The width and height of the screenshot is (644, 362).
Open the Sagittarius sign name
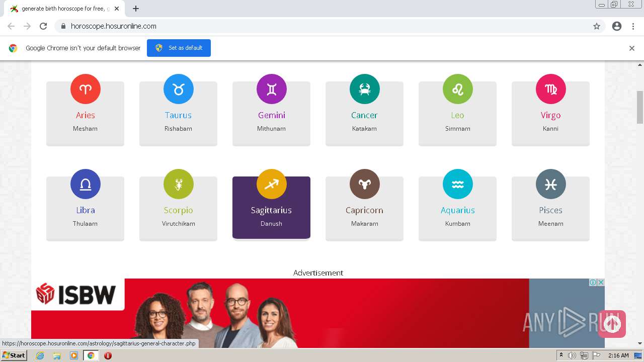(271, 211)
